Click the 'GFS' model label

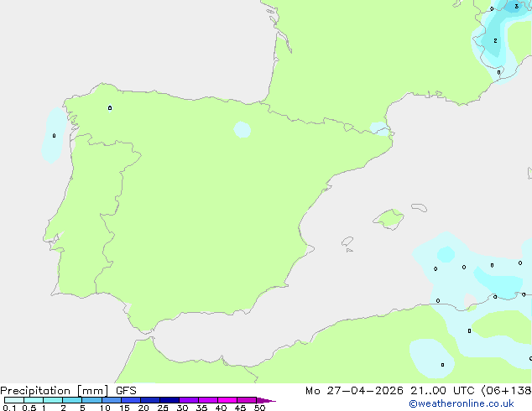(126, 391)
